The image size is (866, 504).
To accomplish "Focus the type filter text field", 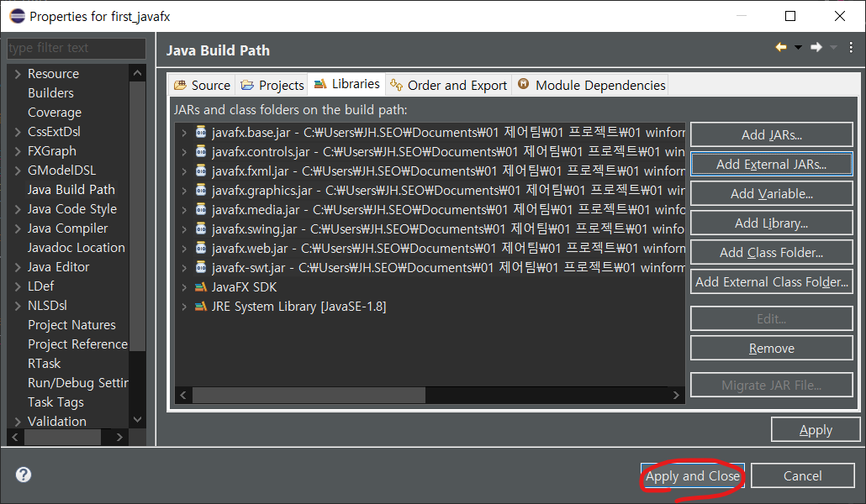I will tap(77, 48).
